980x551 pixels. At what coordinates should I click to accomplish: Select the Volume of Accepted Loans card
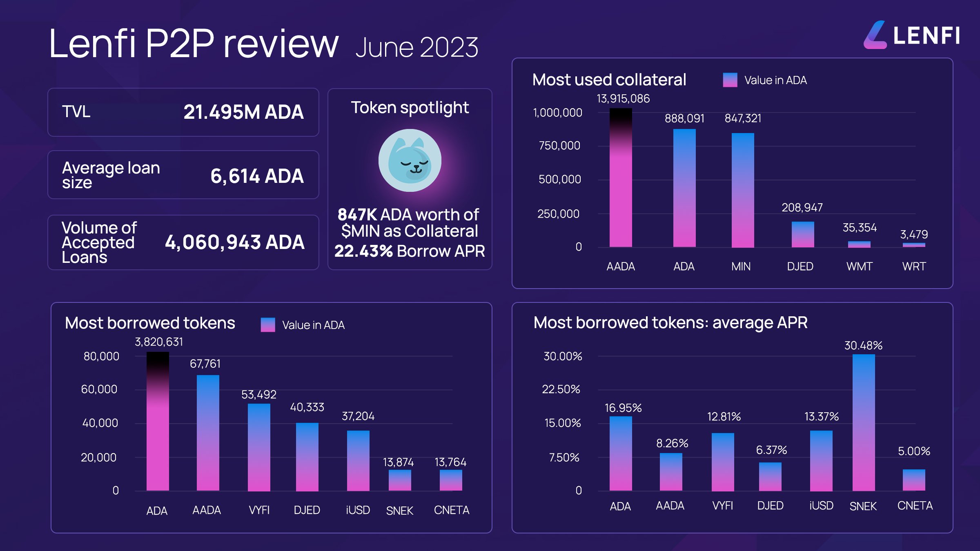(183, 242)
